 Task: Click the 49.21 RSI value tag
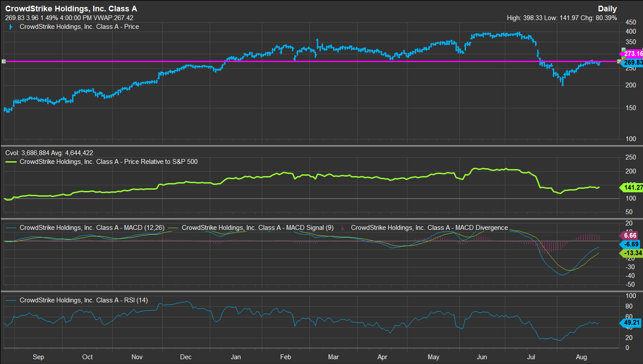click(x=631, y=323)
